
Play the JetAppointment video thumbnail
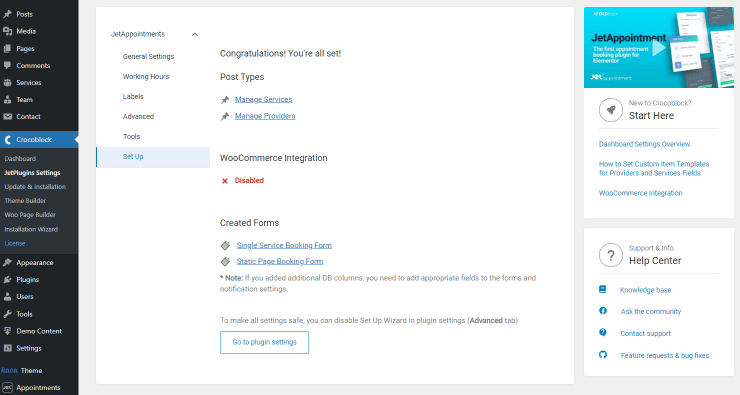pos(659,48)
